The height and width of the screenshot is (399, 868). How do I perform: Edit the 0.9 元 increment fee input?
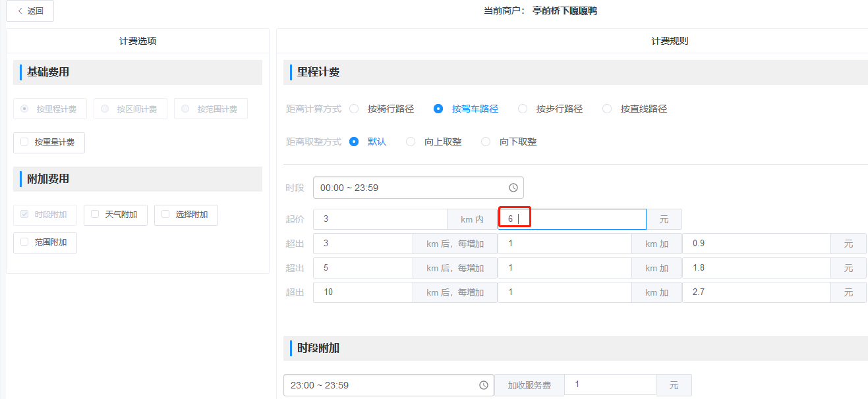tap(755, 243)
